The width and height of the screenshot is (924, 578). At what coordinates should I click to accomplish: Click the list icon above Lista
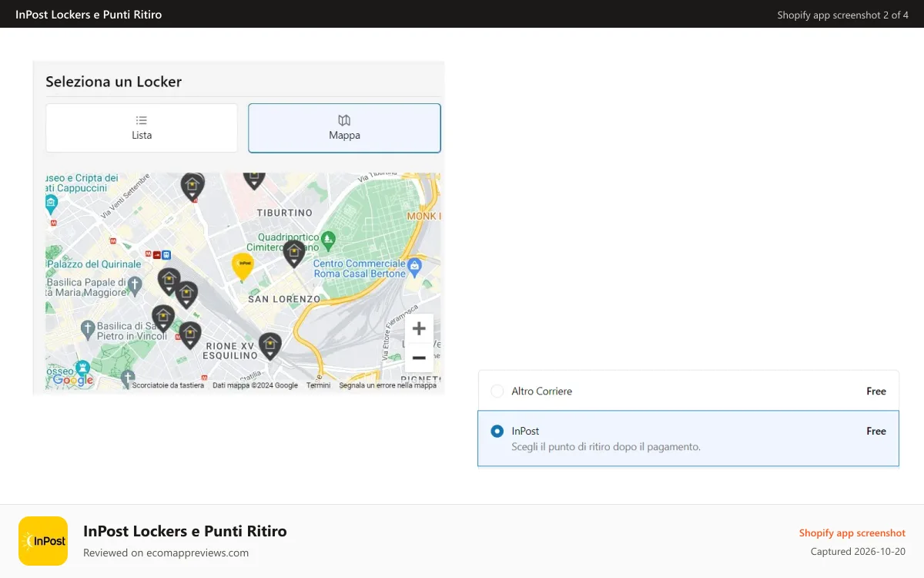point(142,120)
